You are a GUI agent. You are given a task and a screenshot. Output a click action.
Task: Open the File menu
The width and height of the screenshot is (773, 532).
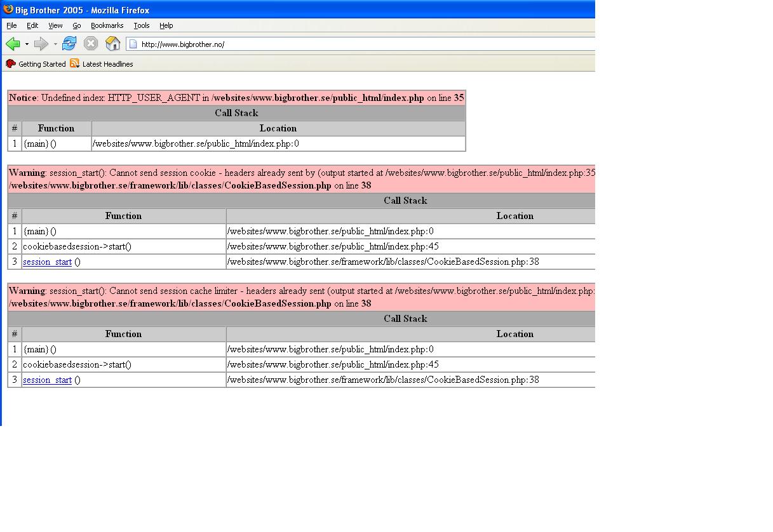11,25
